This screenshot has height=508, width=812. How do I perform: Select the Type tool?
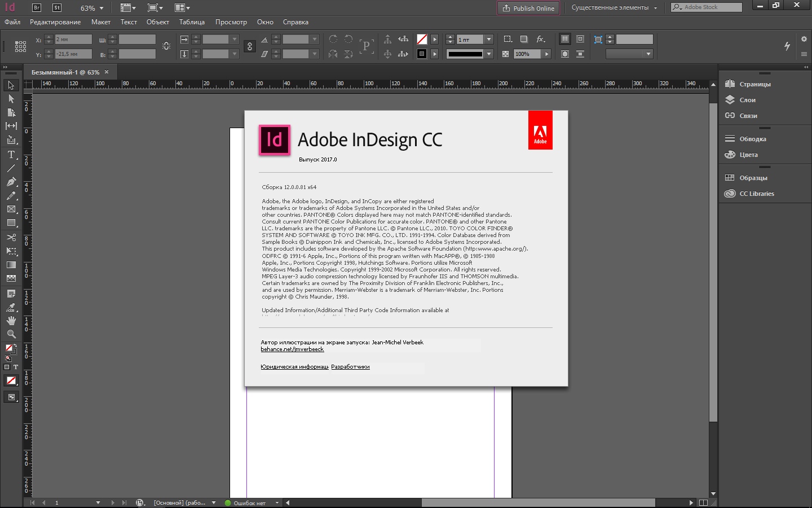coord(11,155)
